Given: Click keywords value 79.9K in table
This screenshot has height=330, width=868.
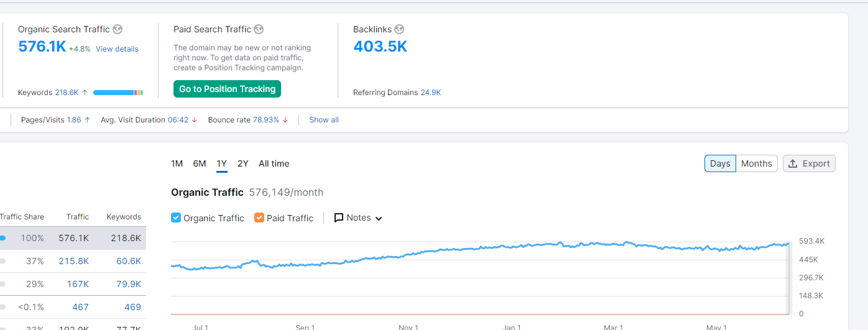Looking at the screenshot, I should [129, 284].
